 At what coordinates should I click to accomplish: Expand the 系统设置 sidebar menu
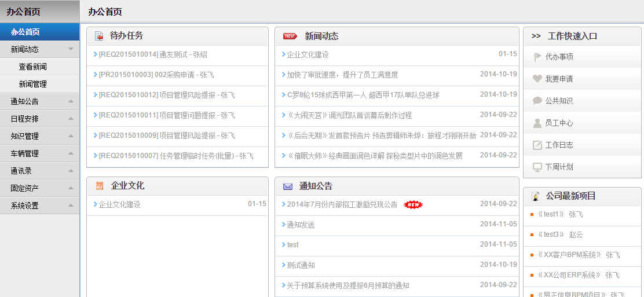coord(71,206)
